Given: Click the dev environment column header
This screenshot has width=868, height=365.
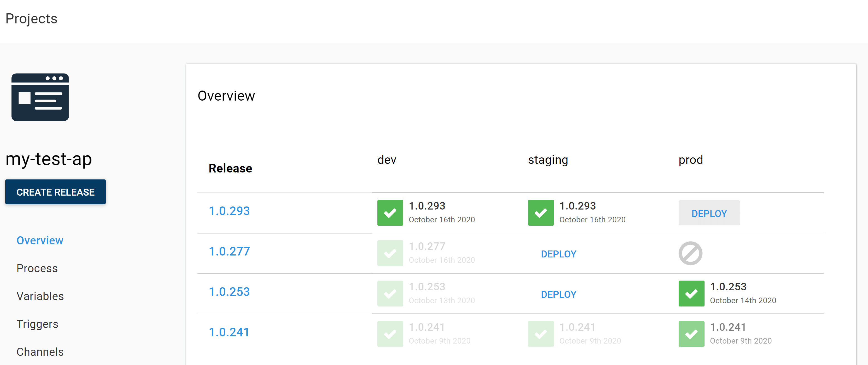Looking at the screenshot, I should click(387, 160).
